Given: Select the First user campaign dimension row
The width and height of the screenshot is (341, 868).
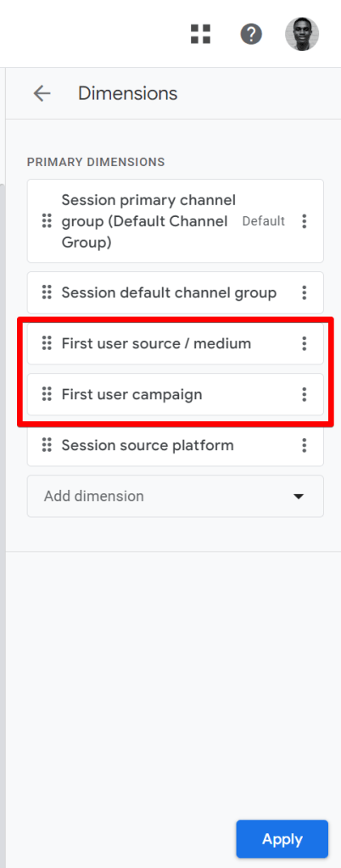Looking at the screenshot, I should tap(176, 395).
